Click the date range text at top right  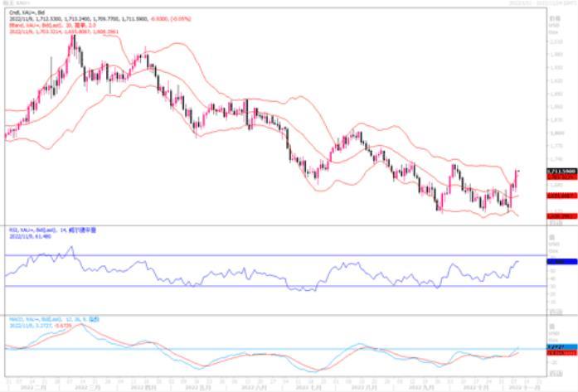click(x=543, y=4)
